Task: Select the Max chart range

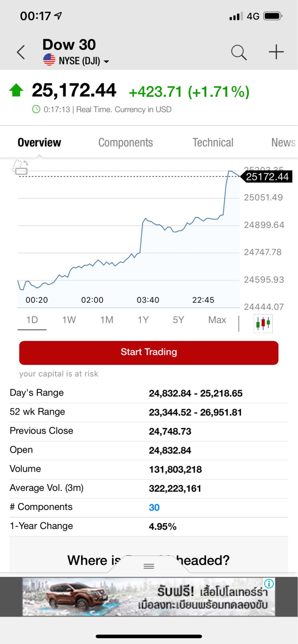Action: pos(217,320)
